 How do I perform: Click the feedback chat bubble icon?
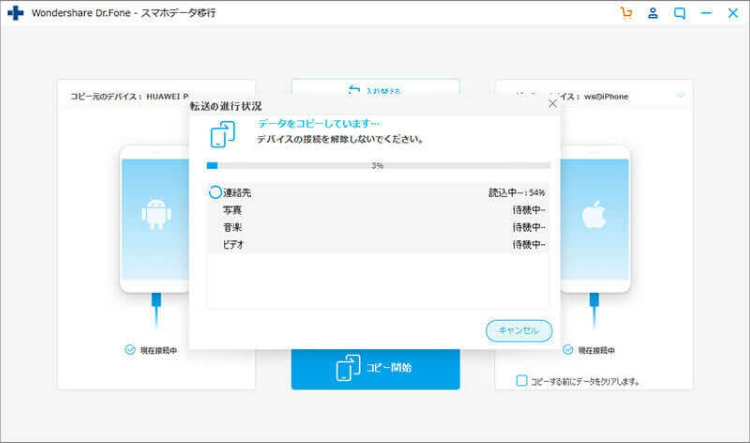tap(680, 13)
